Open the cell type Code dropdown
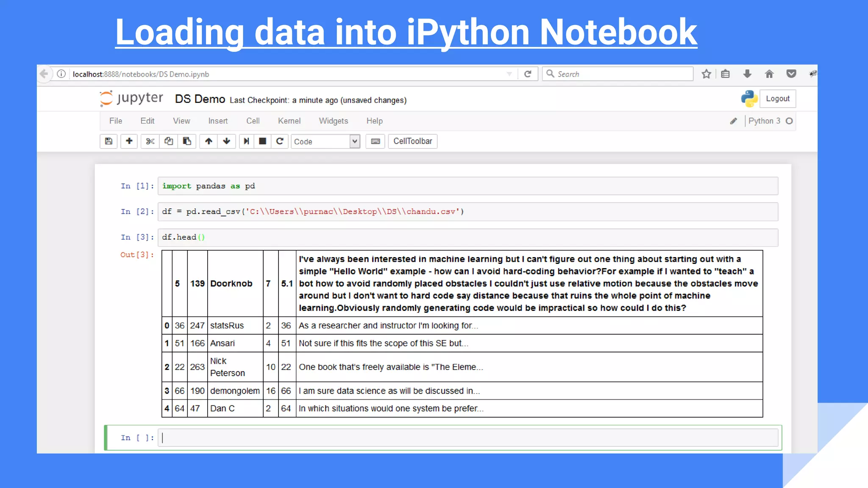 (325, 141)
